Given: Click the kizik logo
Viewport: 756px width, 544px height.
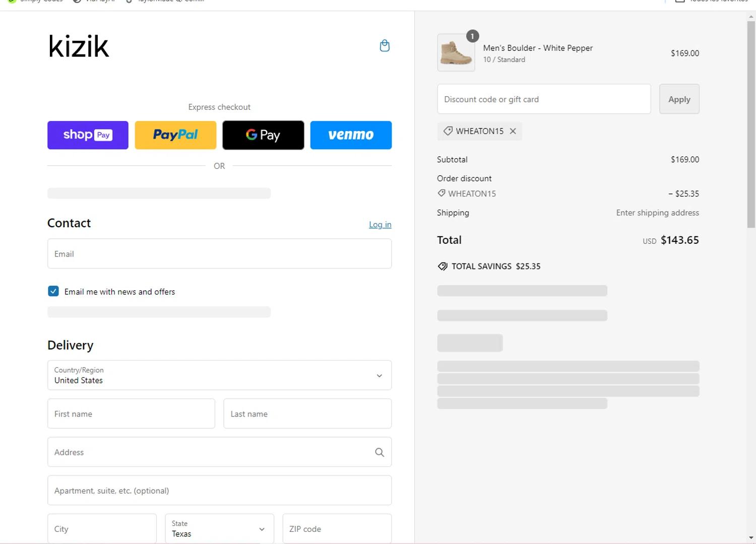Looking at the screenshot, I should 79,46.
